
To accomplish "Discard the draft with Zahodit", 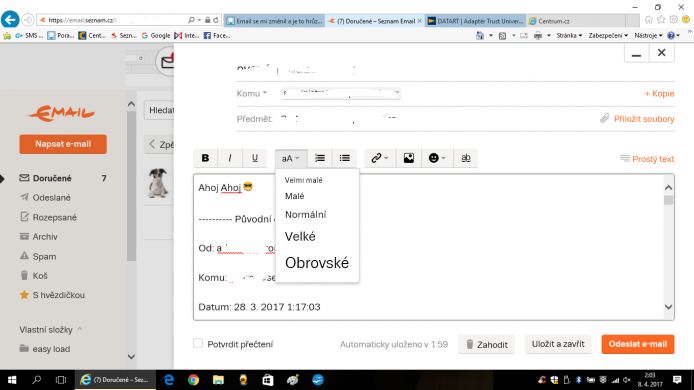I will pyautogui.click(x=487, y=344).
